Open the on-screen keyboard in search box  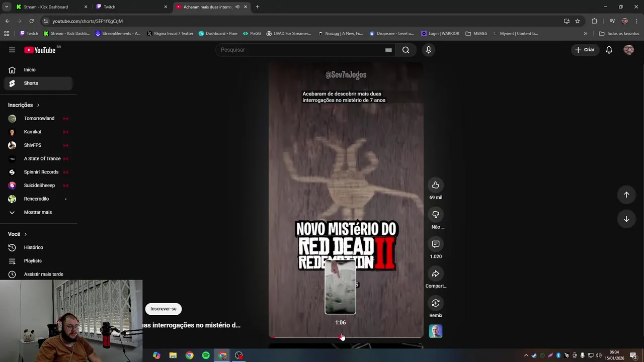(x=388, y=50)
